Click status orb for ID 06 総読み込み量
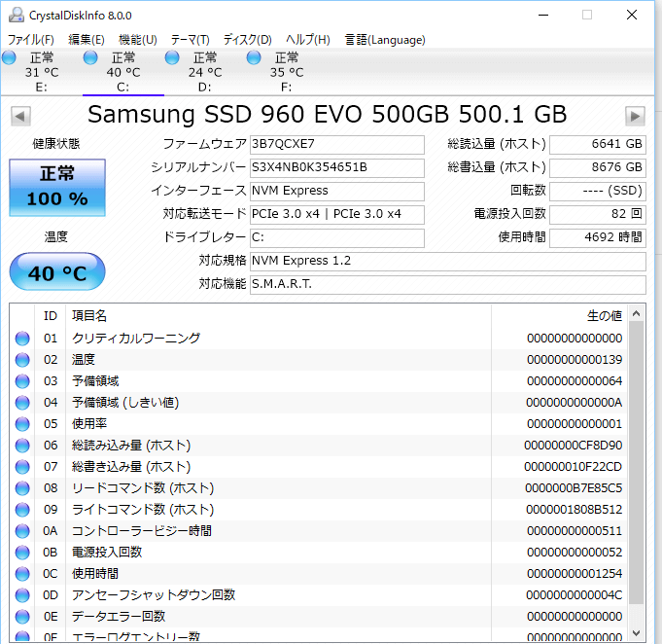 coord(22,446)
